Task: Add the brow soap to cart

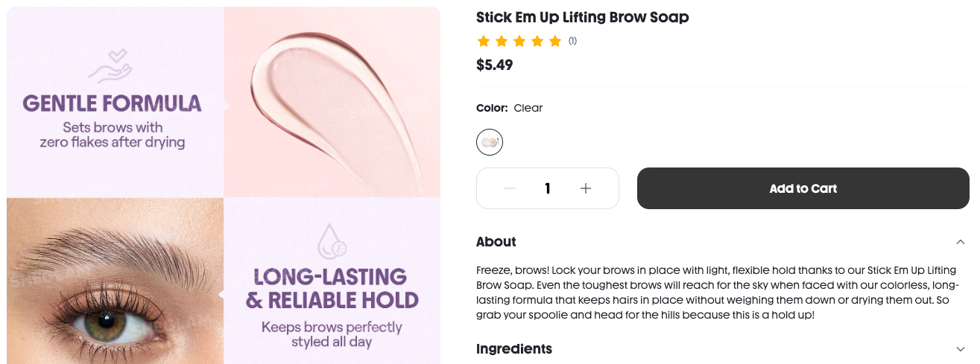Action: pyautogui.click(x=803, y=188)
